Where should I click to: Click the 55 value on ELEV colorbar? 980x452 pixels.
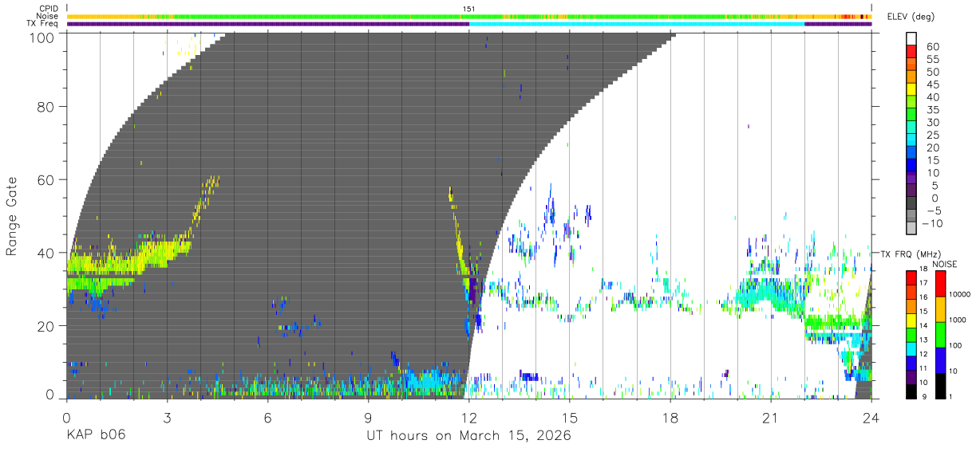(935, 60)
